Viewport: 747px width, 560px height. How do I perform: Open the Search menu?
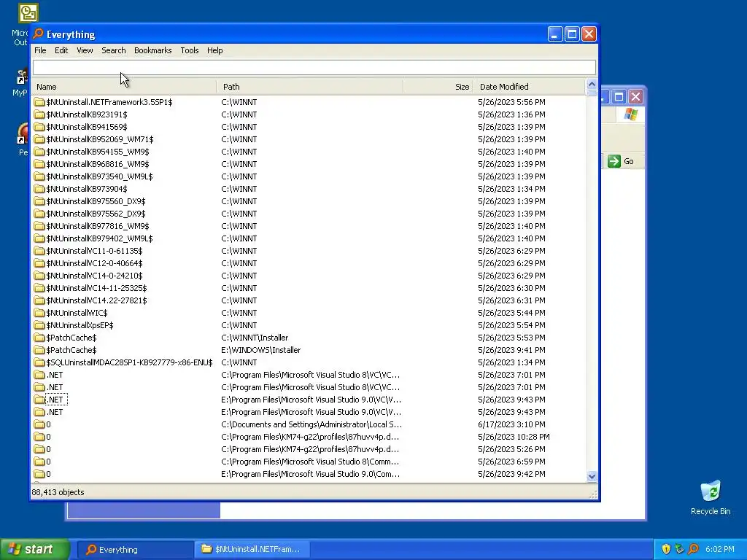point(113,50)
